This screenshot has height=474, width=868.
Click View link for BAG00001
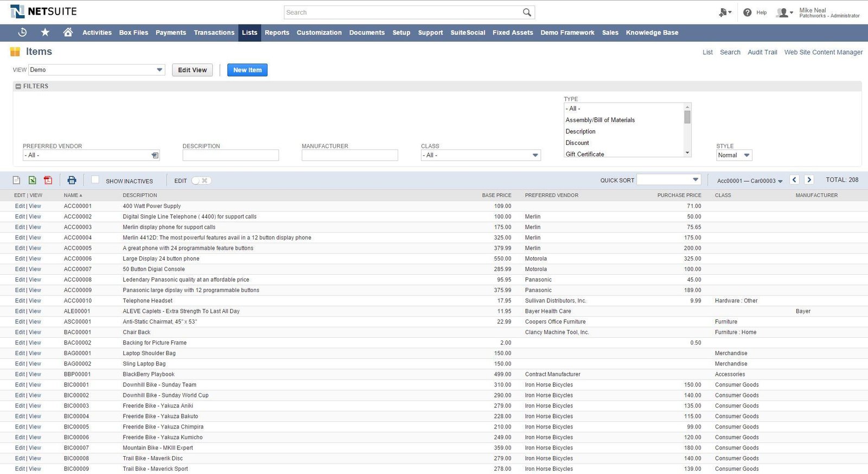click(x=35, y=353)
